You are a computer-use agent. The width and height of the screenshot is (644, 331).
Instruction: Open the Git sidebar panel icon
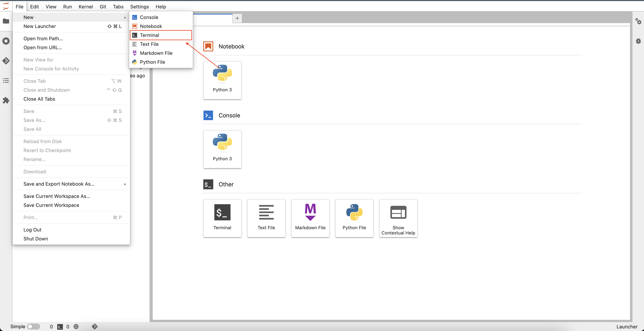[x=6, y=61]
